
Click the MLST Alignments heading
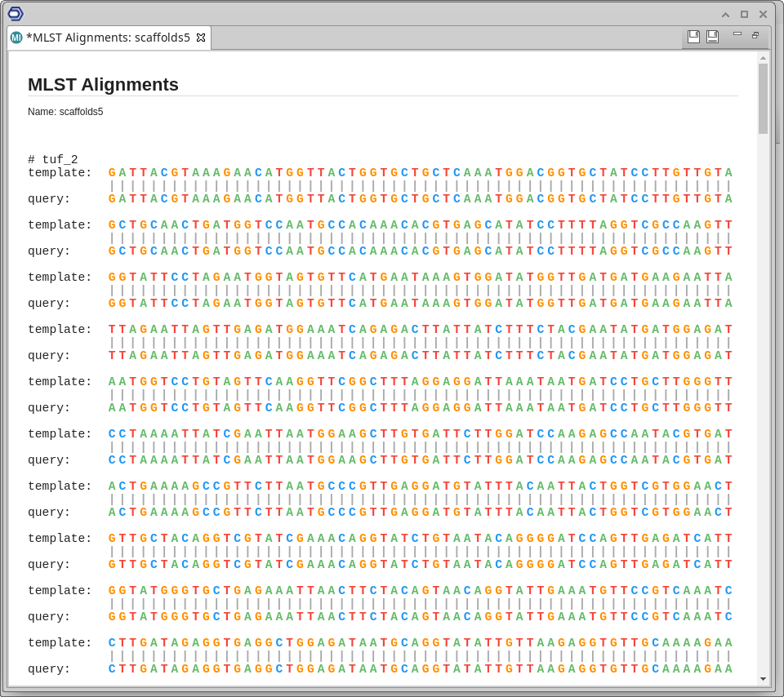tap(103, 85)
